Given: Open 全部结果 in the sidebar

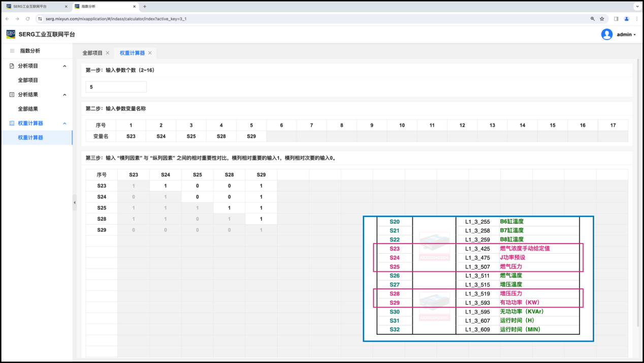Looking at the screenshot, I should (x=28, y=109).
